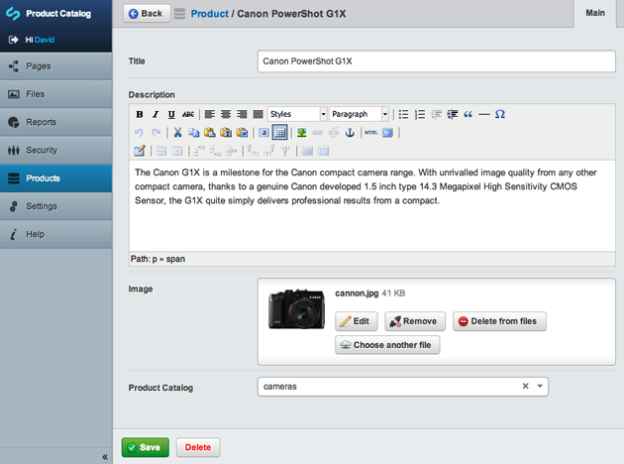Image resolution: width=624 pixels, height=464 pixels.
Task: Insert a horizontal rule
Action: (x=484, y=114)
